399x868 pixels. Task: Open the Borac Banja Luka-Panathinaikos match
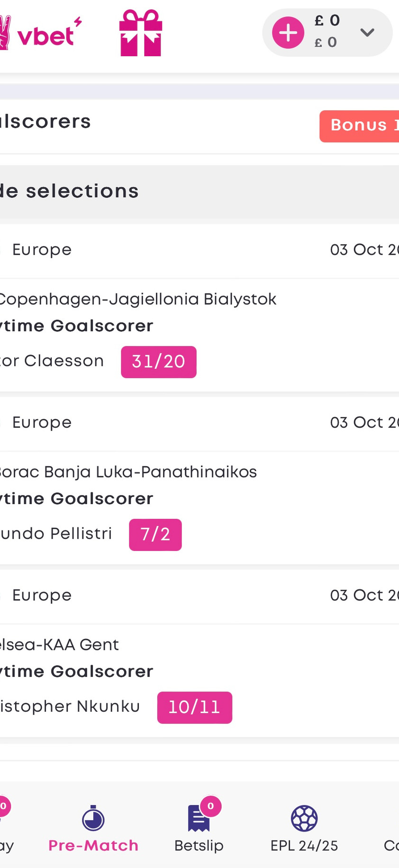(128, 472)
